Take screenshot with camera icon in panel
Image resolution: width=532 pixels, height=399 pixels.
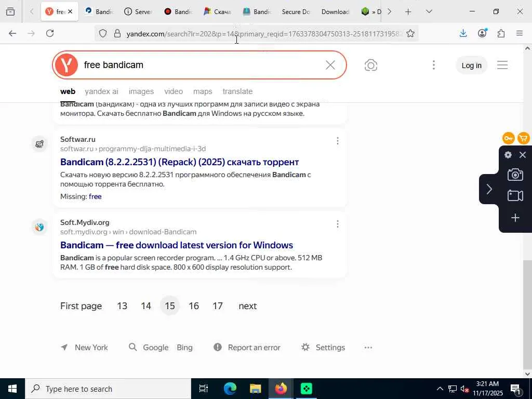[x=515, y=175]
